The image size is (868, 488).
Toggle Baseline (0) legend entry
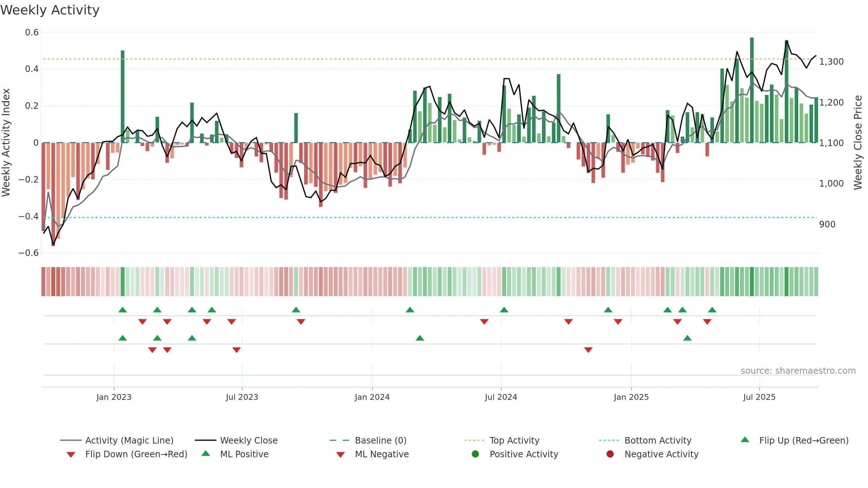tap(368, 440)
